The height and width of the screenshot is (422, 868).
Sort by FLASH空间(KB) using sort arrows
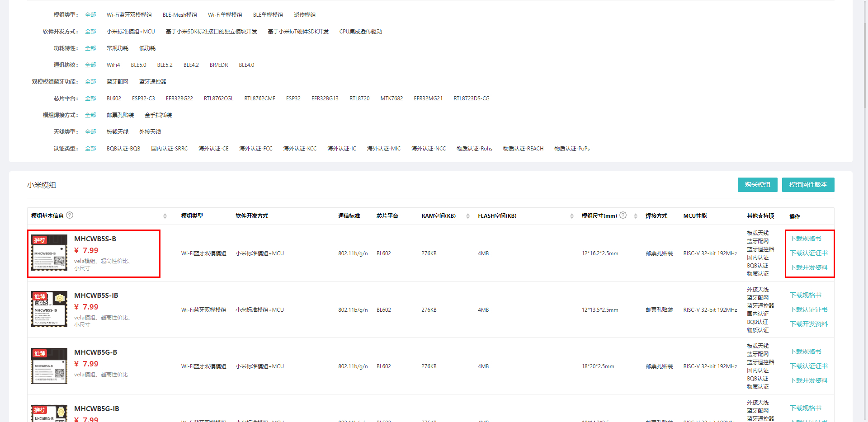572,216
